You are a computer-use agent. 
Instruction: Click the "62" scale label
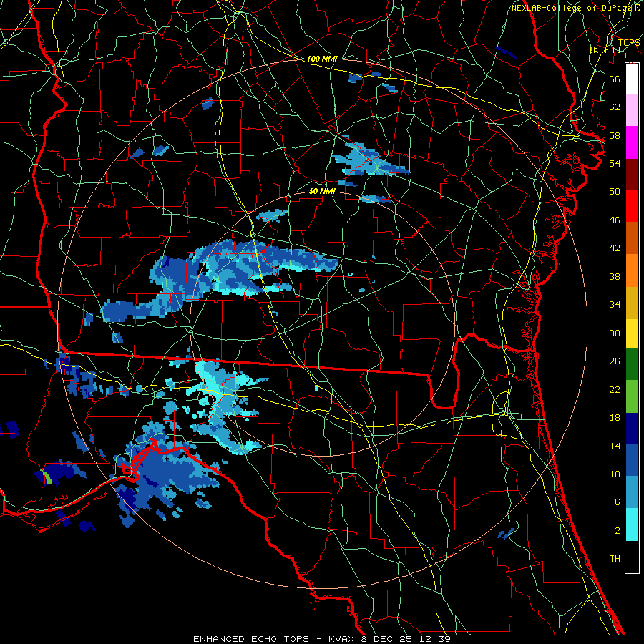(x=615, y=107)
